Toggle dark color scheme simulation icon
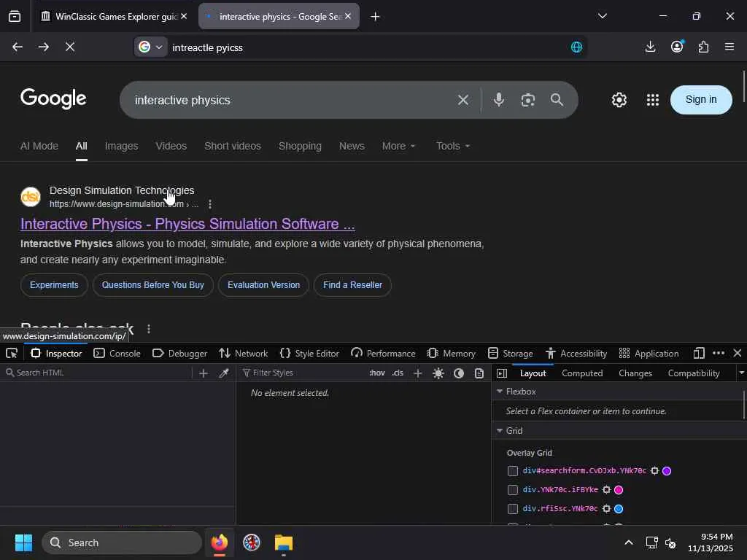Screen dimensions: 747x560 (x=459, y=373)
